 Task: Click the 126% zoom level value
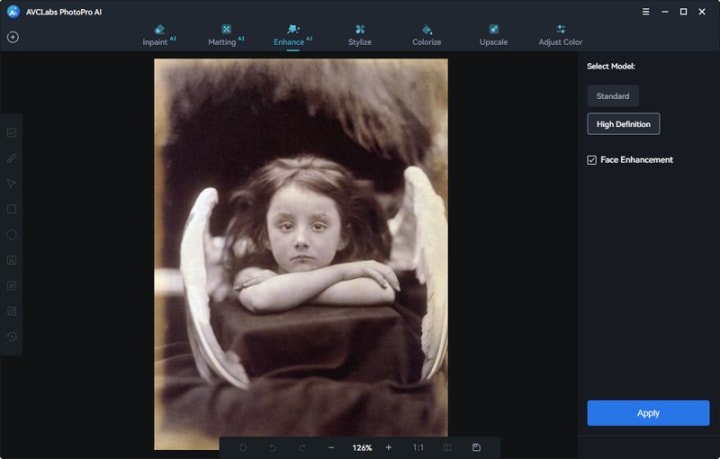click(362, 448)
